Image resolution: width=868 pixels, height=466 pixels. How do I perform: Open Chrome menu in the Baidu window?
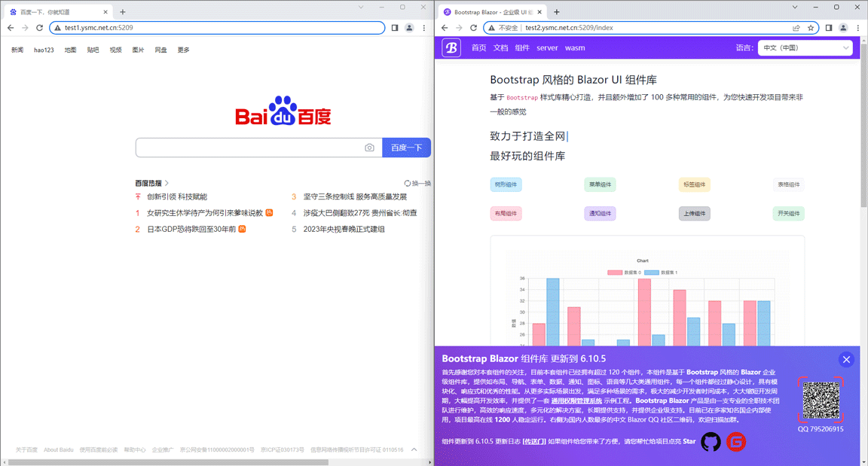(x=424, y=28)
